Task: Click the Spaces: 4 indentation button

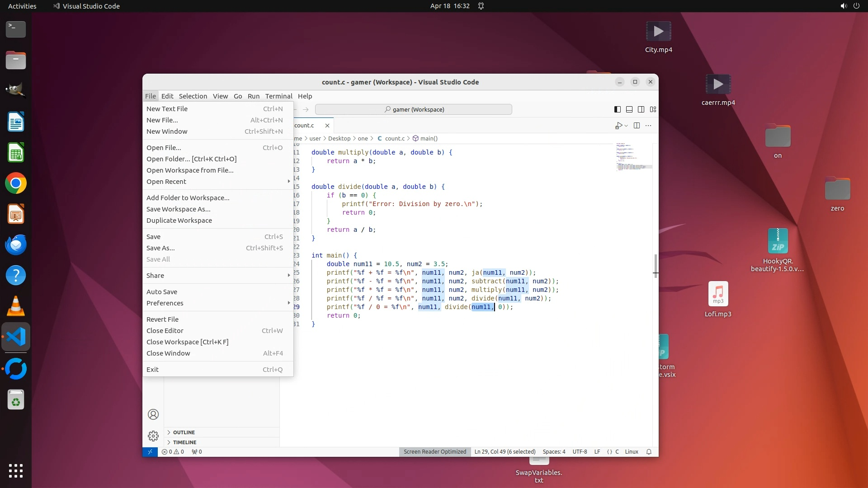Action: click(x=554, y=452)
